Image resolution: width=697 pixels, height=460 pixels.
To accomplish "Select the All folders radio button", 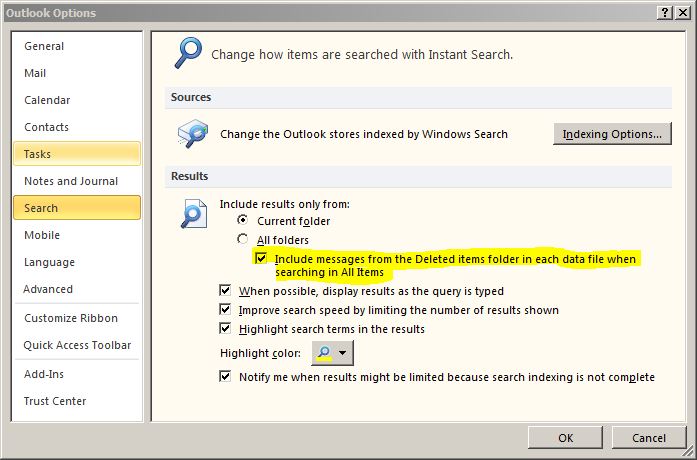I will pyautogui.click(x=242, y=239).
